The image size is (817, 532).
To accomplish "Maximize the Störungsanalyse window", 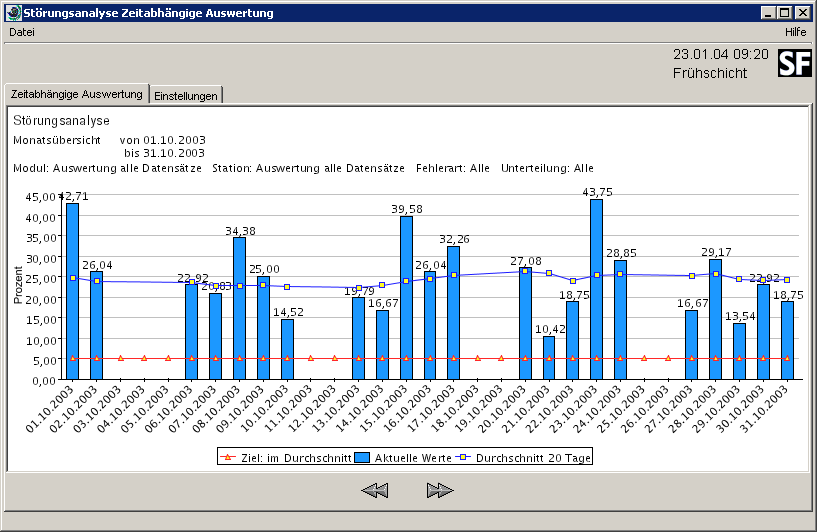I will coord(785,13).
